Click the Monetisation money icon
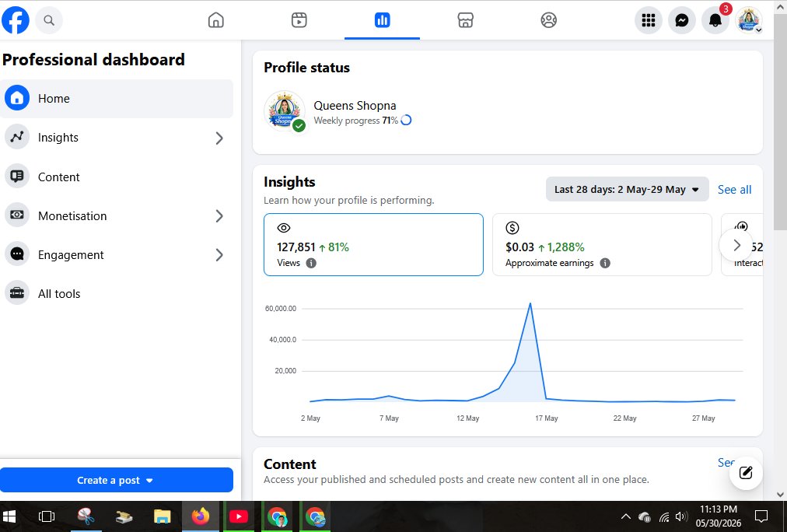The image size is (787, 532). 17,215
